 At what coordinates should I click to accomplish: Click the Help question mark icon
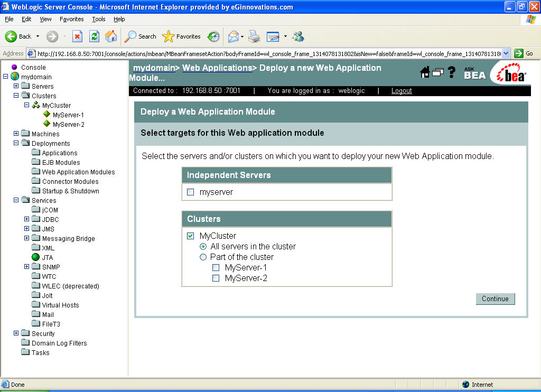point(451,72)
